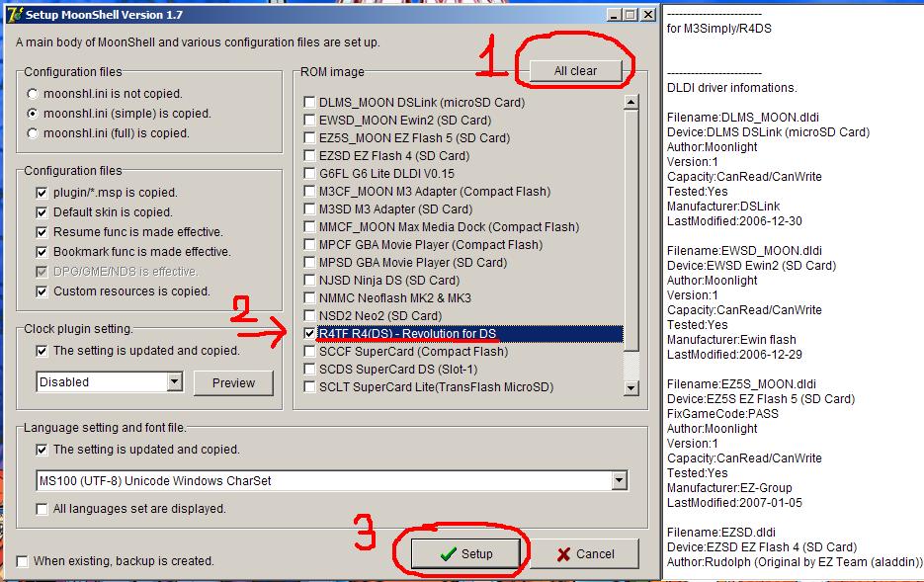Check SCCF SuperCard (Compact Flash) option
Viewport: 924px width, 582px height.
[309, 352]
